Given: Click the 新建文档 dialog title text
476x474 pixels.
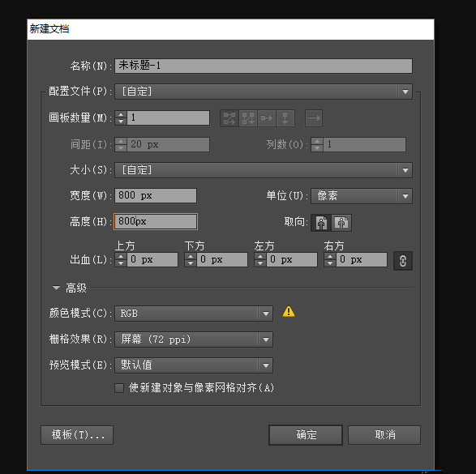Looking at the screenshot, I should tap(49, 29).
